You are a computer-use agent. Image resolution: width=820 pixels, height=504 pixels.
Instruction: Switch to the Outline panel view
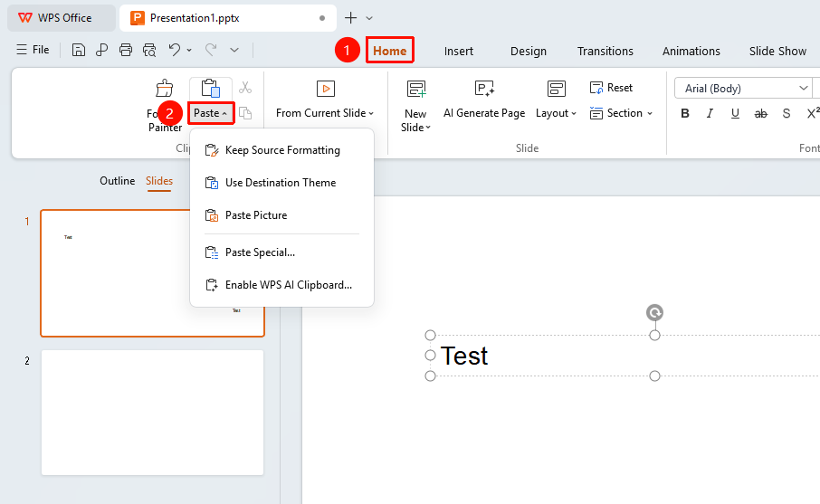point(117,181)
